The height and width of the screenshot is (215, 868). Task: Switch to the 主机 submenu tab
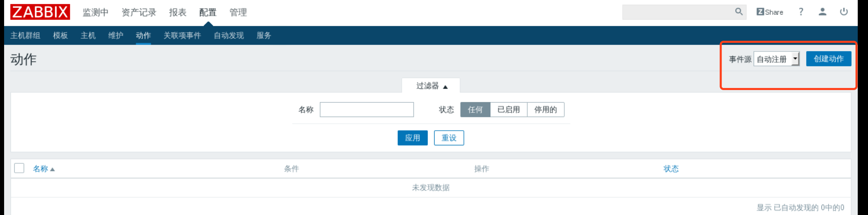[x=88, y=36]
